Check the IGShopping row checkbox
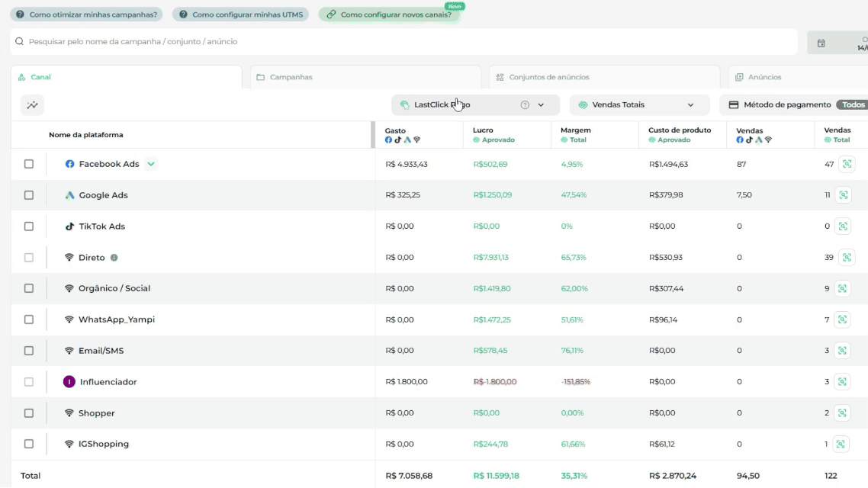868x488 pixels. pyautogui.click(x=29, y=444)
